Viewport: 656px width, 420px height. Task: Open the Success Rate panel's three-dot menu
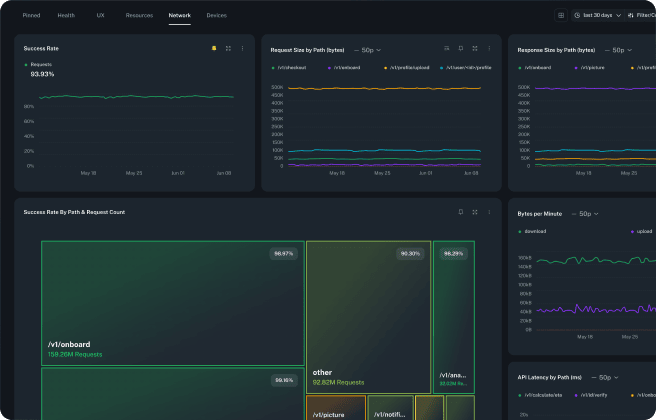[242, 48]
